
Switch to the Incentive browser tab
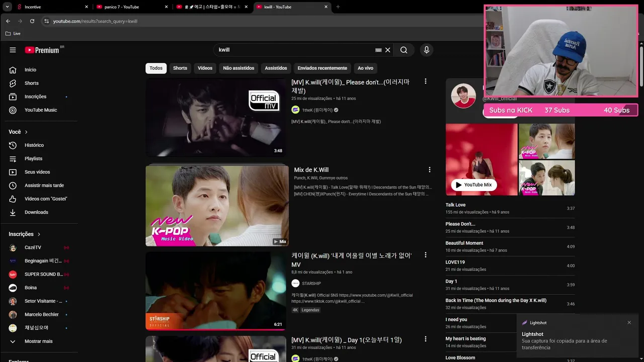pos(52,7)
